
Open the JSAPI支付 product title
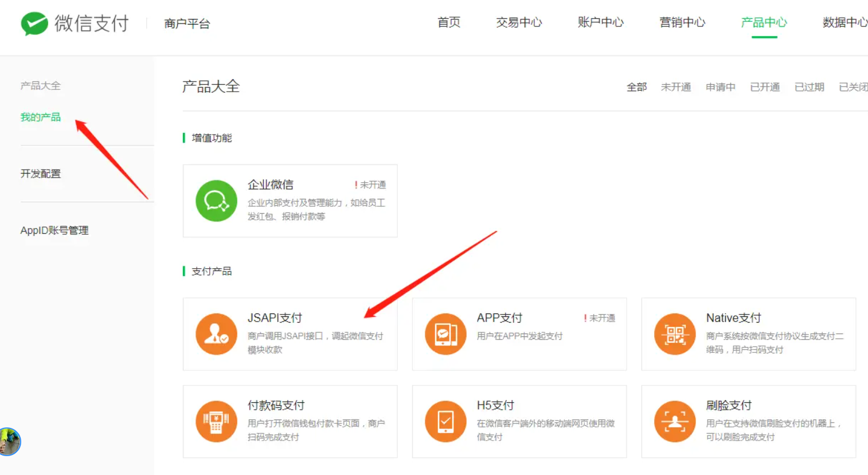[x=275, y=318]
